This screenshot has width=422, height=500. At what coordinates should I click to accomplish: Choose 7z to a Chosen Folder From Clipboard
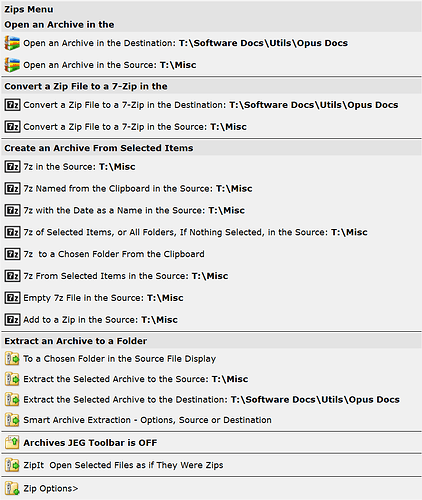(x=211, y=254)
